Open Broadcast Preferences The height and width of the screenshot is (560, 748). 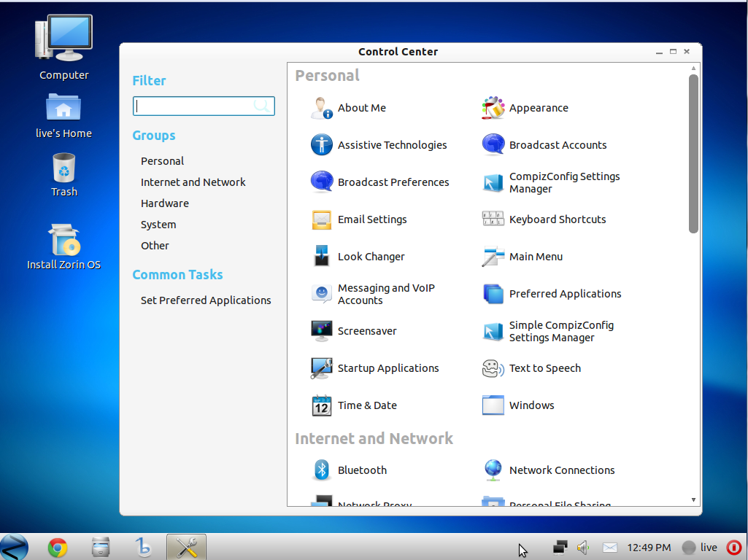tap(393, 182)
